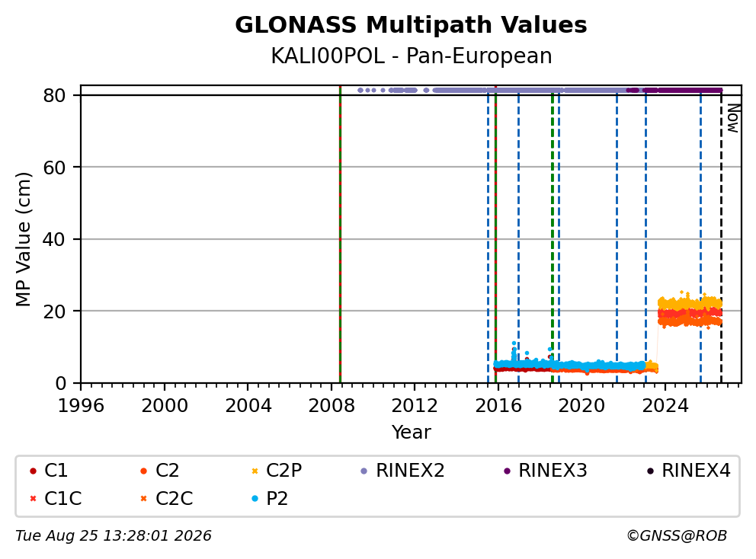Select the C1 legend label
756x559 pixels.
point(56,471)
